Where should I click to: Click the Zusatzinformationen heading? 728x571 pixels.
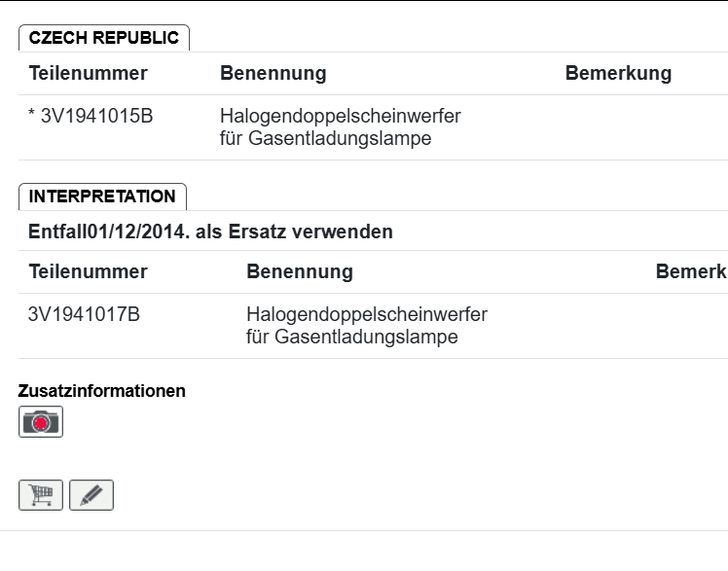click(x=102, y=391)
